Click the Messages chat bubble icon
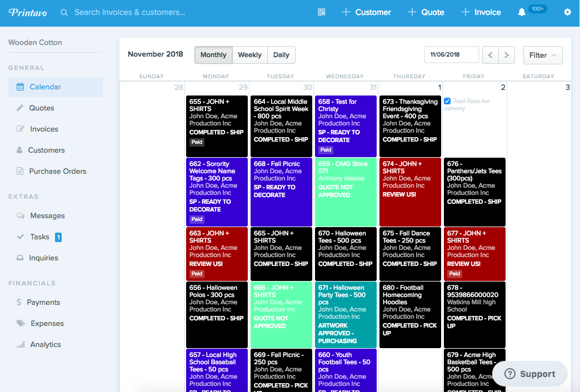Viewport: 580px width, 392px height. [x=21, y=215]
